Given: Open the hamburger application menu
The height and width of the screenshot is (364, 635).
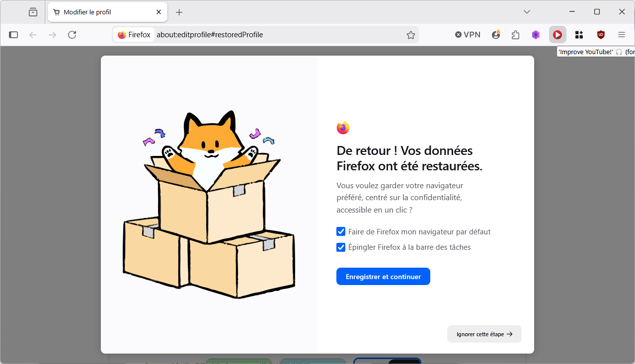Looking at the screenshot, I should (x=622, y=35).
